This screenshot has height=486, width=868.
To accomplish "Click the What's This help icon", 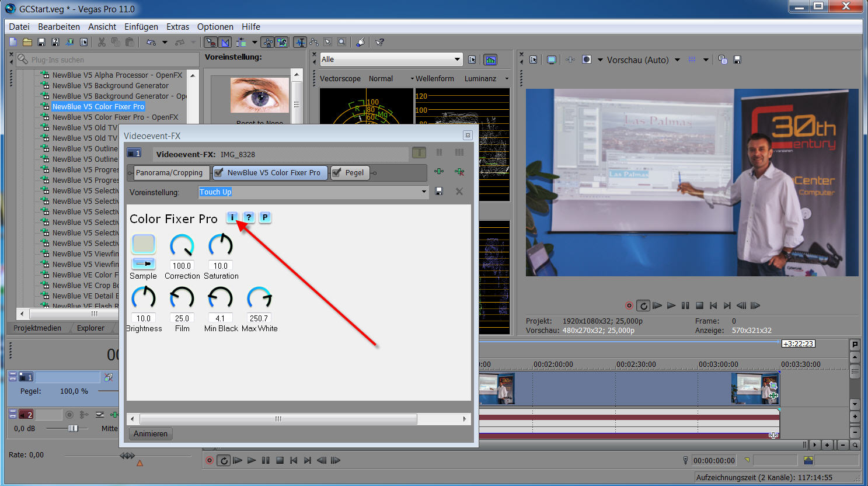I will click(379, 42).
